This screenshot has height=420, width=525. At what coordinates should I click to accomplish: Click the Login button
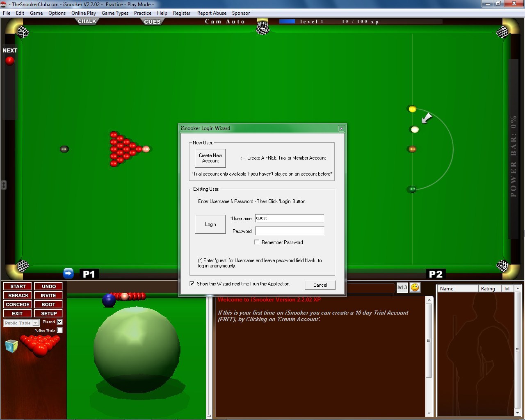pyautogui.click(x=210, y=224)
